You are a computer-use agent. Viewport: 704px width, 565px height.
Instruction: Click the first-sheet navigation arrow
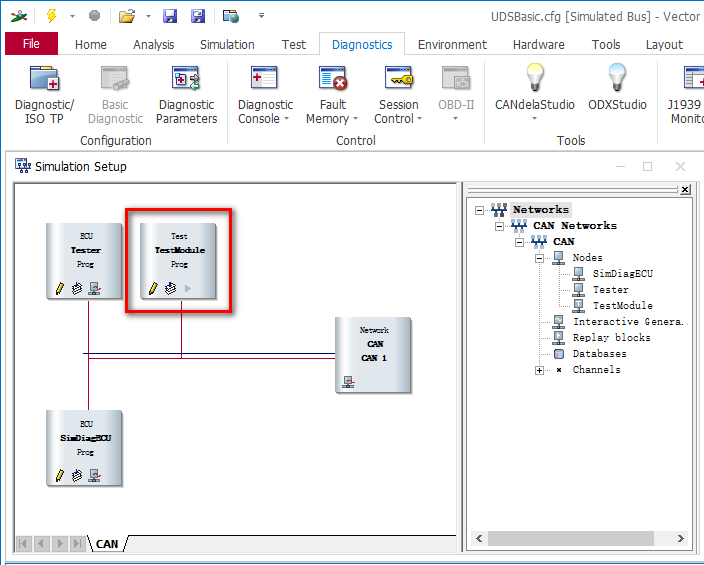[x=23, y=544]
